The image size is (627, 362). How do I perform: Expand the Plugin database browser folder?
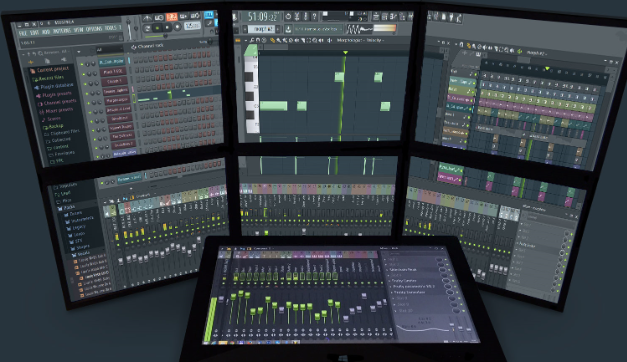coord(58,86)
